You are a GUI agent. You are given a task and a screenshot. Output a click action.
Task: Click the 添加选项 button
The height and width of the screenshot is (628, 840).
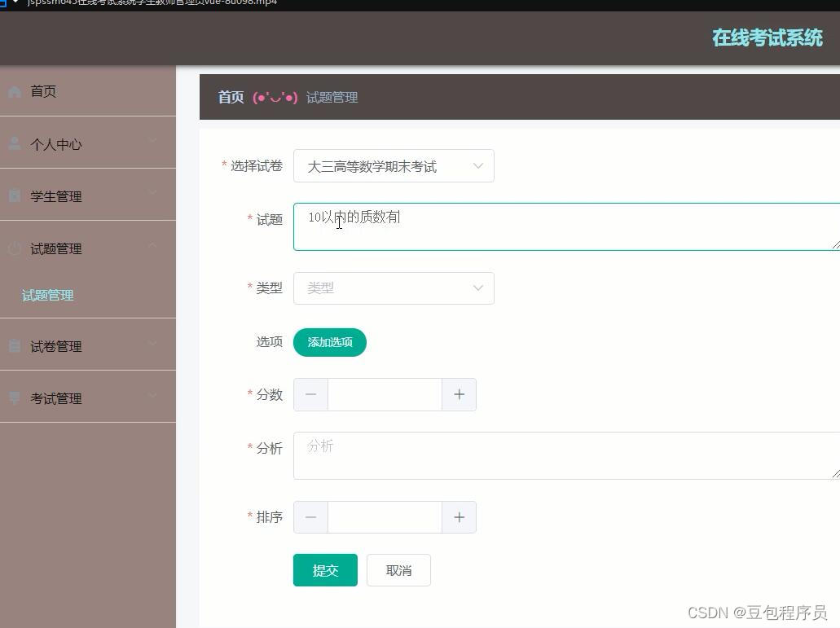329,342
